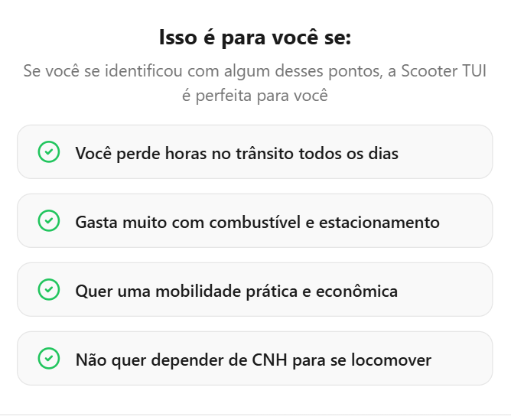Click the green check icon beside "Você perde horas"

pyautogui.click(x=49, y=152)
